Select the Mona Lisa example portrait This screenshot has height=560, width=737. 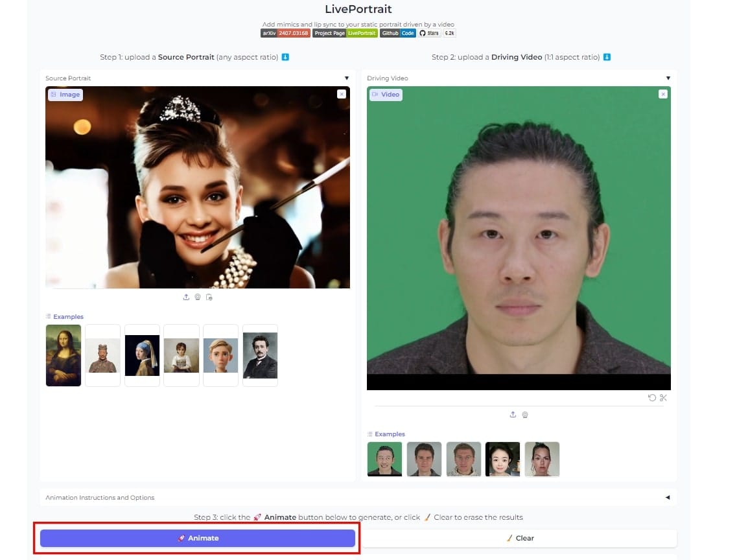coord(63,355)
